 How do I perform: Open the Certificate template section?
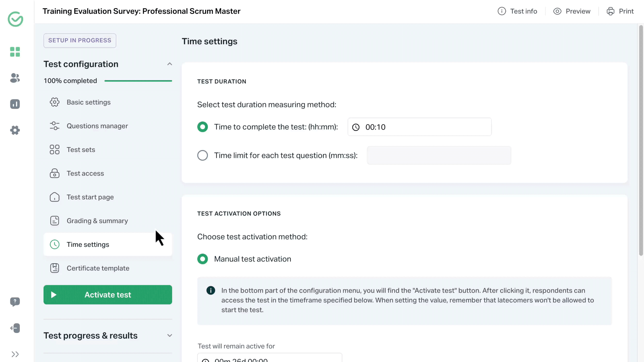[98, 268]
